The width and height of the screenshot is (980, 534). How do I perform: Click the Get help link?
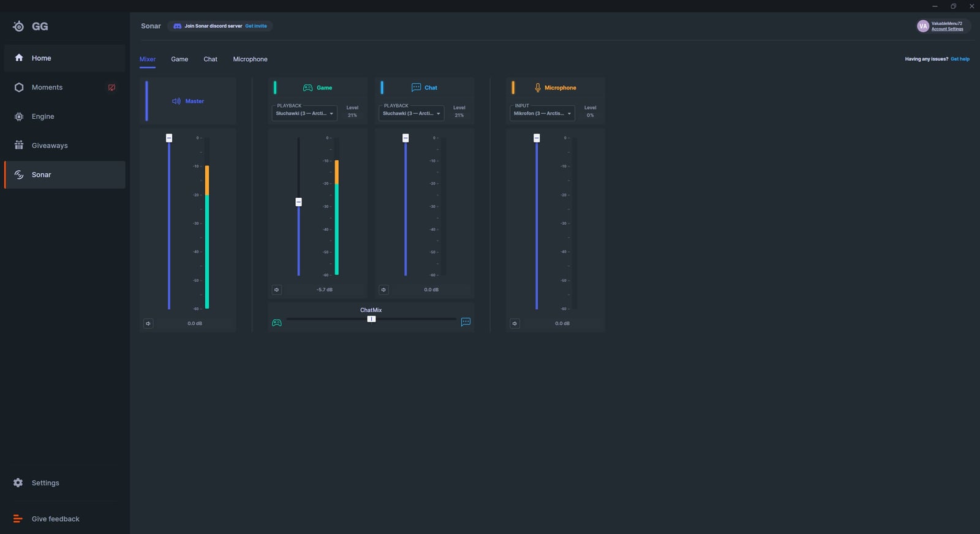[x=960, y=59]
